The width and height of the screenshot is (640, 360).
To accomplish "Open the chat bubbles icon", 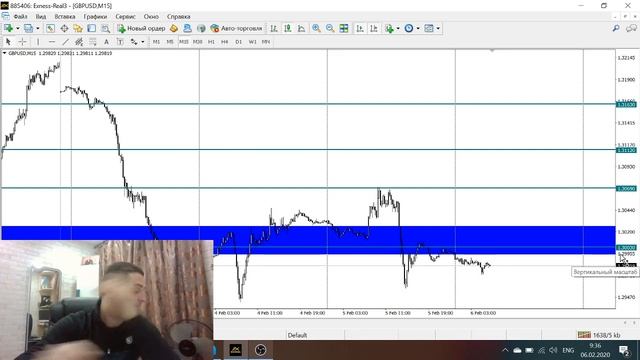I will pos(631,28).
